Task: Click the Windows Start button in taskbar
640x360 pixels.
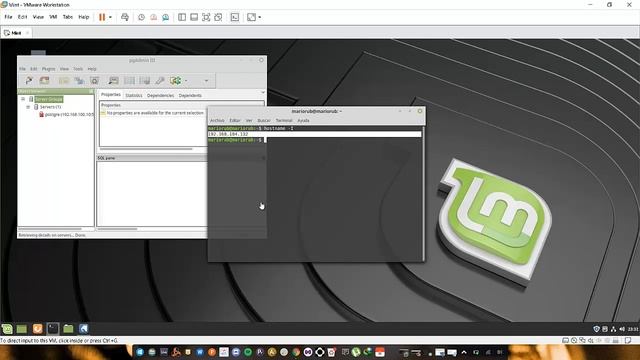Action: tap(140, 352)
